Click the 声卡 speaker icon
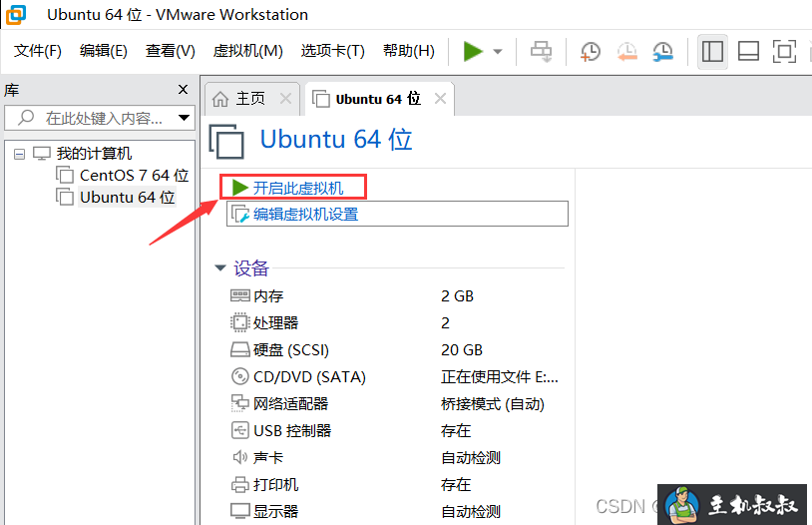Viewport: 812px width, 525px height. point(239,457)
